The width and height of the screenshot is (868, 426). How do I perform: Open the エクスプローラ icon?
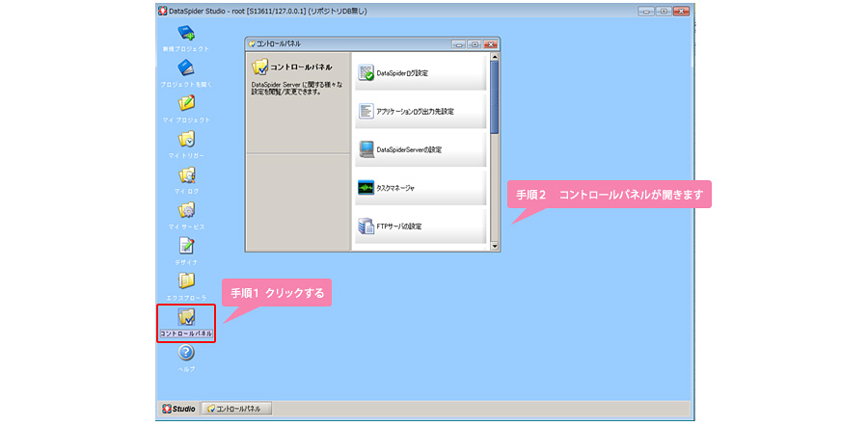(186, 281)
